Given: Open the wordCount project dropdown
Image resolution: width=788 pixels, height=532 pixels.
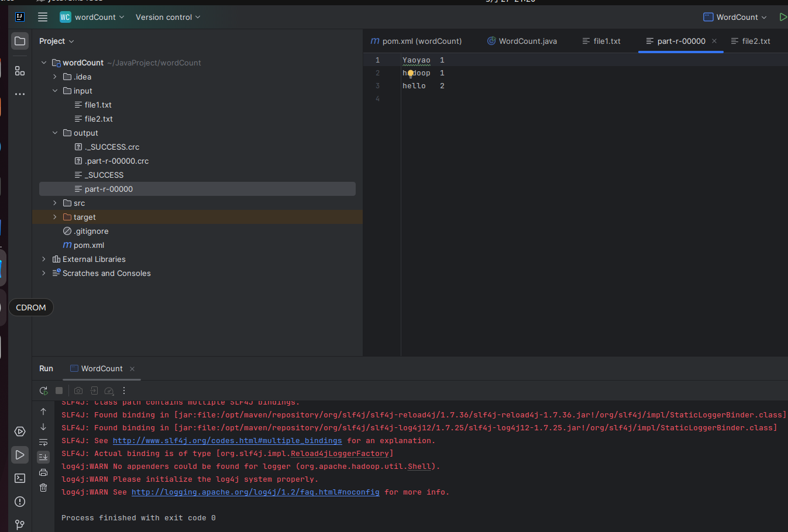Looking at the screenshot, I should point(92,17).
